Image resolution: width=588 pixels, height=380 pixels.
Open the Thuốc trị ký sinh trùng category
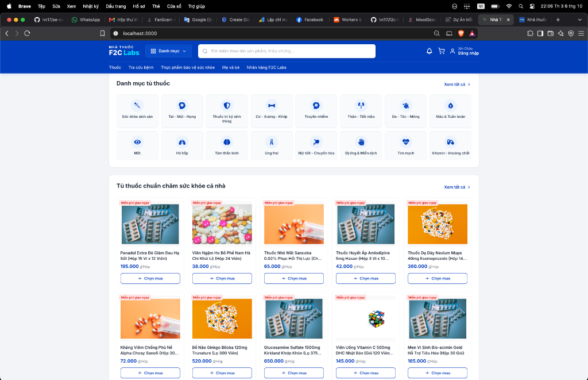tap(227, 111)
